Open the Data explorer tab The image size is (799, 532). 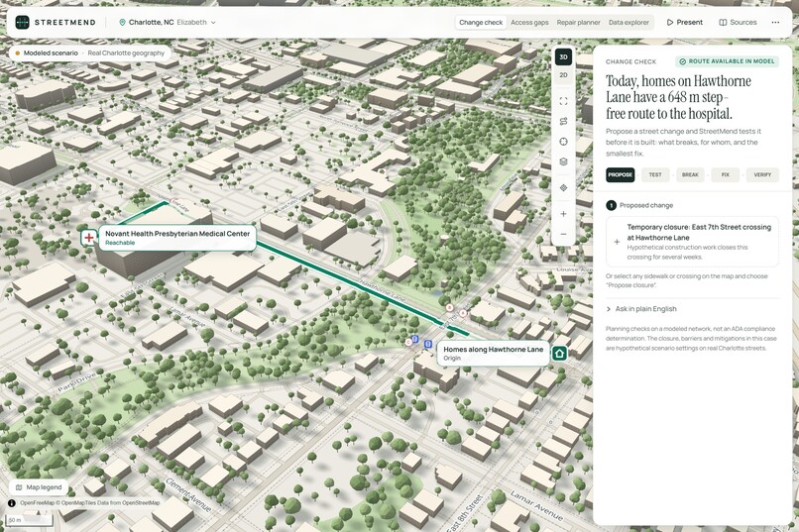pos(628,23)
